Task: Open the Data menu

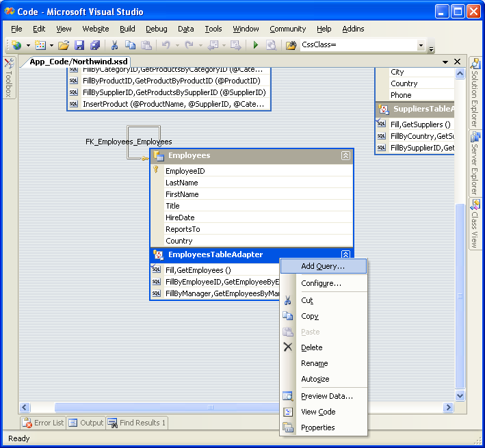Action: click(185, 29)
